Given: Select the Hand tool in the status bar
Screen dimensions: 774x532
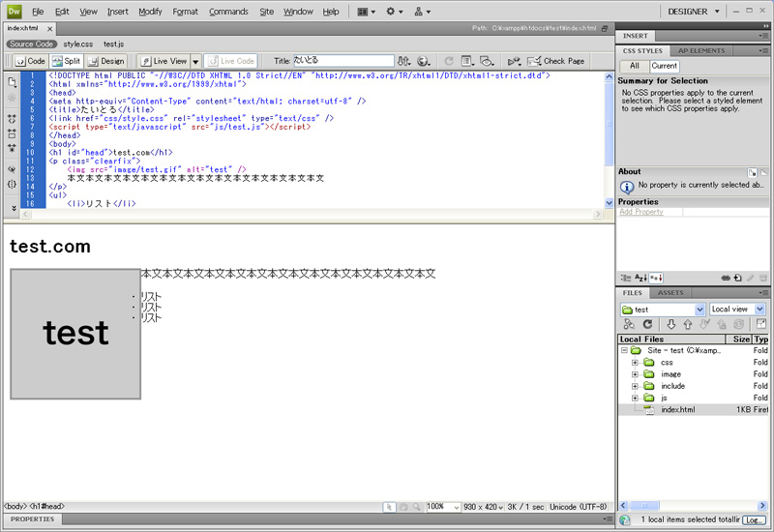Looking at the screenshot, I should (403, 507).
